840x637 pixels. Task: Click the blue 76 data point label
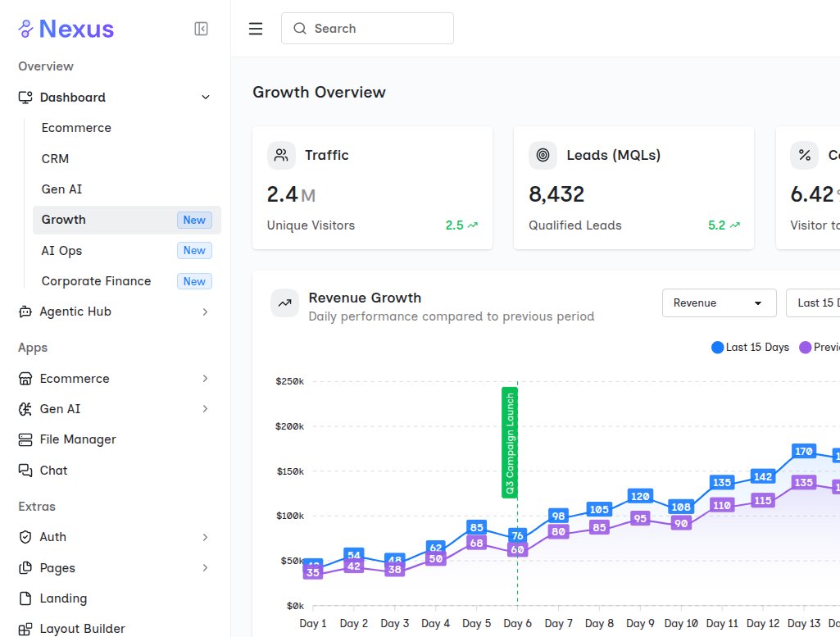[x=517, y=535]
